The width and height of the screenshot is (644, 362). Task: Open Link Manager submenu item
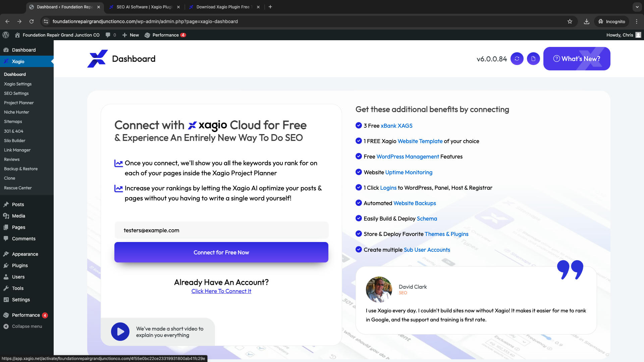[17, 150]
